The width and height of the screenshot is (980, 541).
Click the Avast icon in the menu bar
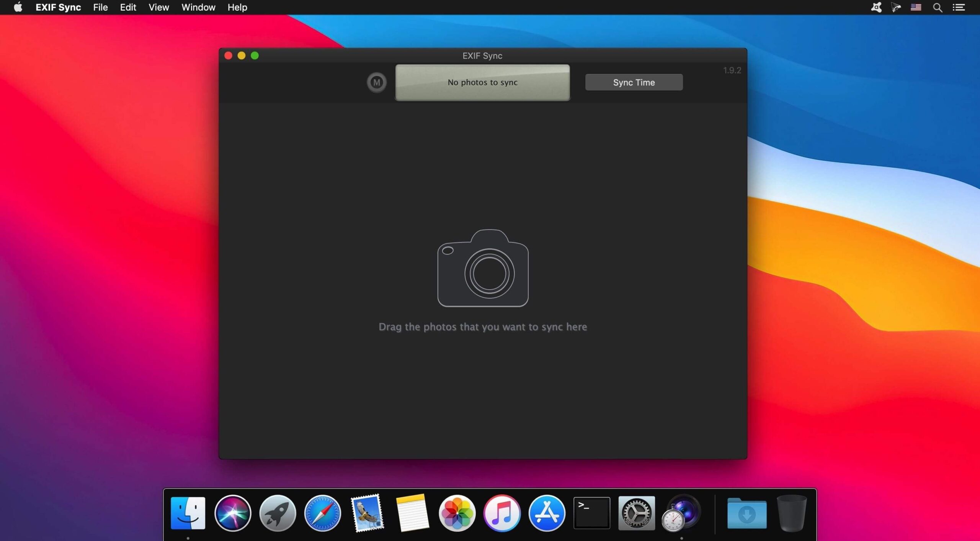click(x=877, y=7)
